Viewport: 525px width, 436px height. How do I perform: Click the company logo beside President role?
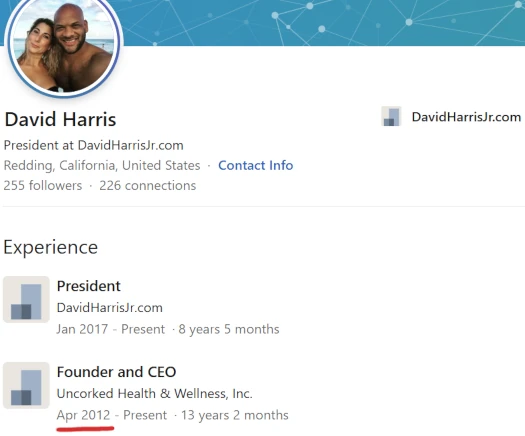[x=26, y=299]
